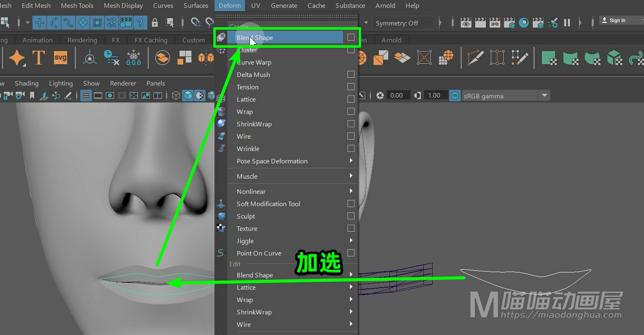Toggle the selection lock padlock
Viewport: 644px width, 335px height.
155,23
